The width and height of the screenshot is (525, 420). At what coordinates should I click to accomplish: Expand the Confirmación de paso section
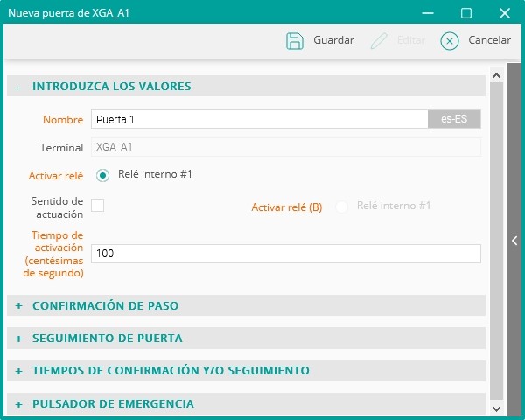[x=246, y=305]
